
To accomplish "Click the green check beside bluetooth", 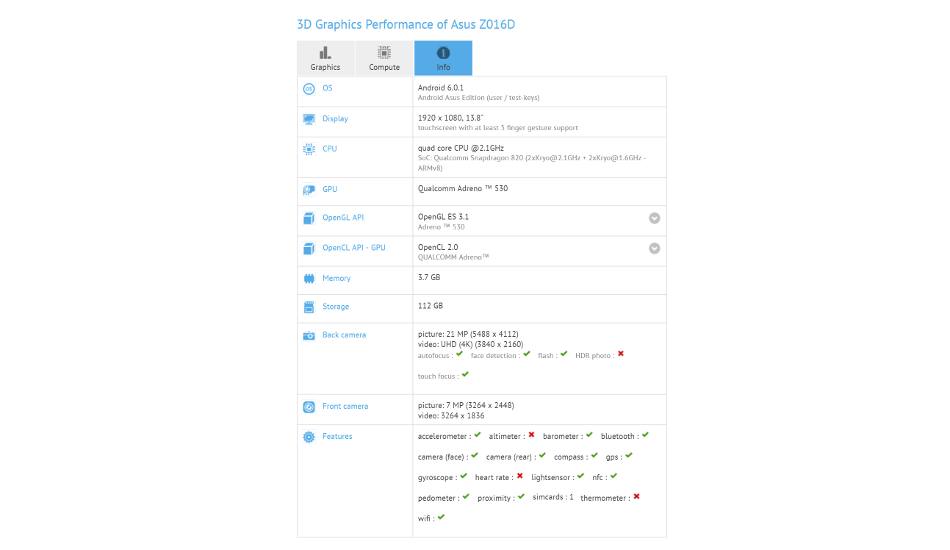I will click(x=645, y=435).
